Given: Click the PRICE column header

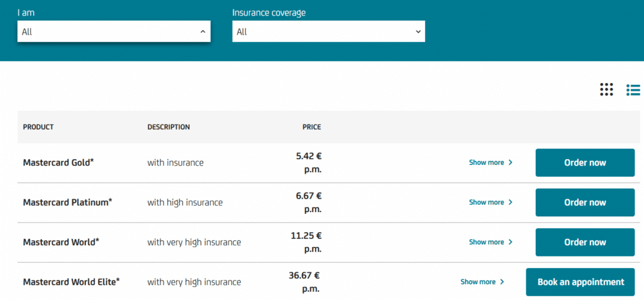Looking at the screenshot, I should coord(311,127).
